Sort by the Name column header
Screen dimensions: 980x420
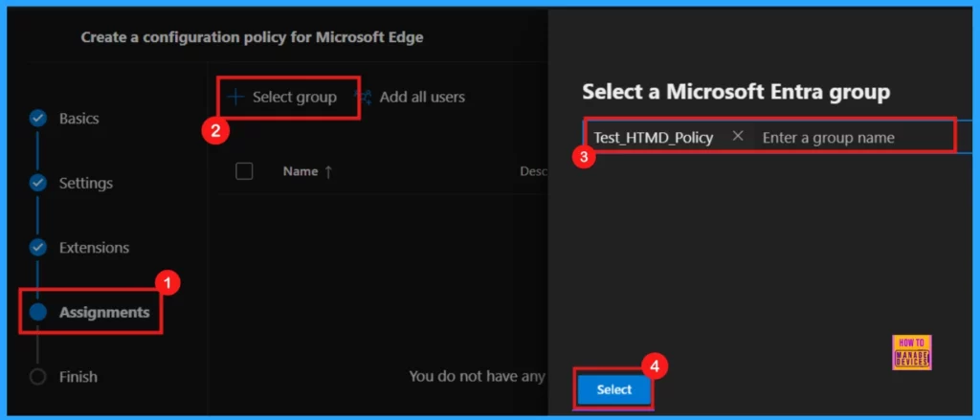(x=307, y=171)
